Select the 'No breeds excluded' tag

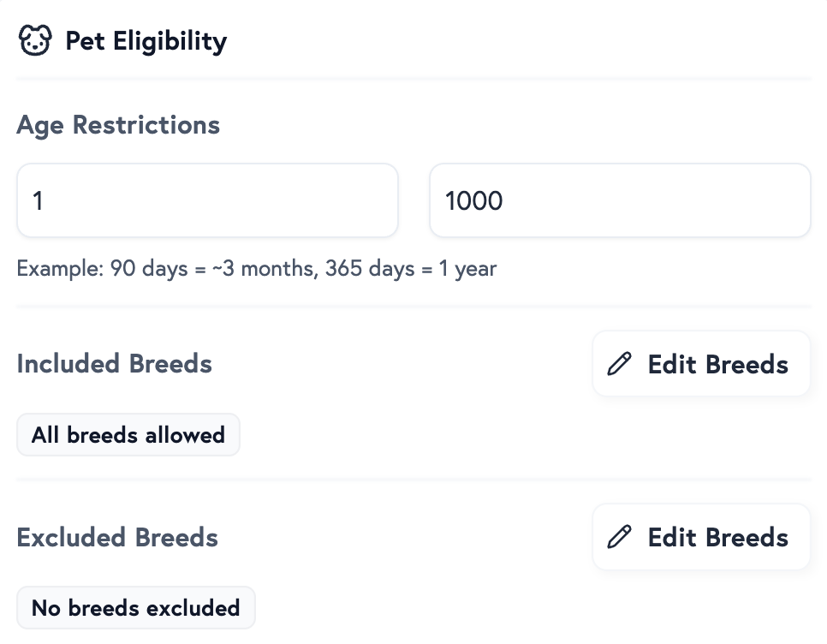point(136,608)
